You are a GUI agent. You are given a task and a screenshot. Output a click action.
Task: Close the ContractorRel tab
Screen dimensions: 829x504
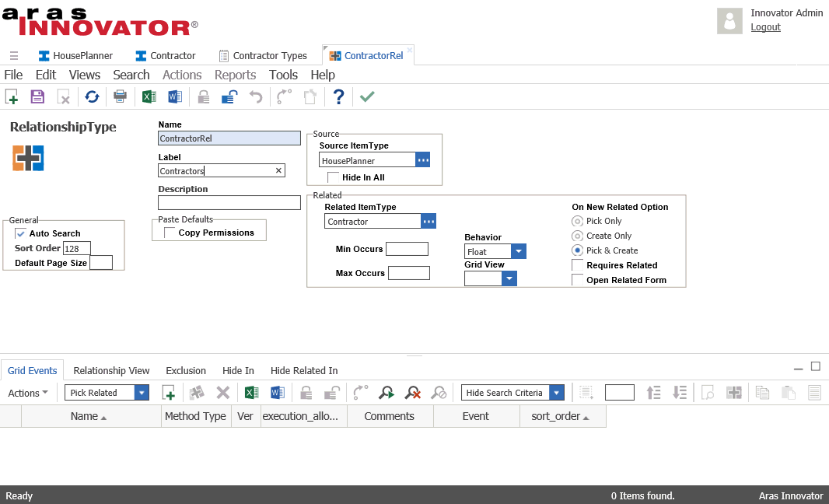click(x=410, y=51)
